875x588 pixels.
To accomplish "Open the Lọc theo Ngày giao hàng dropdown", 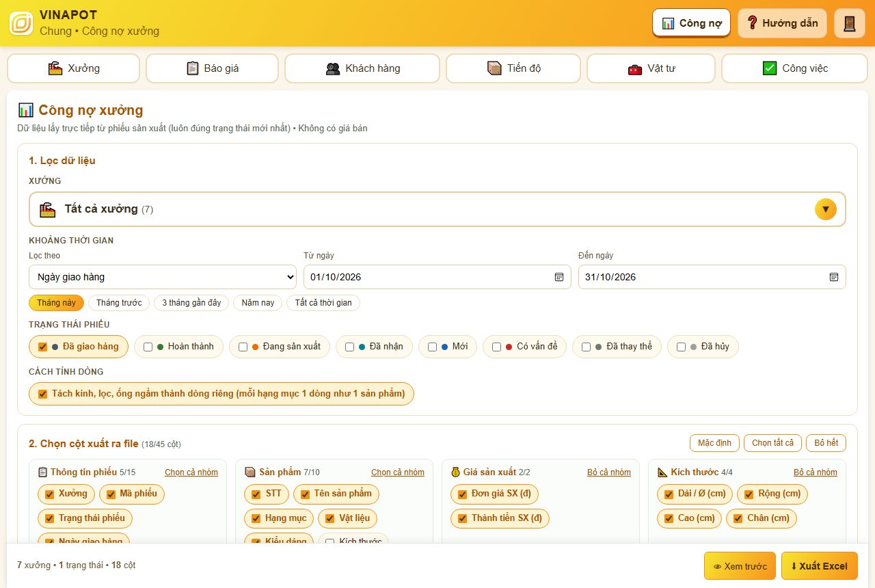I will point(163,277).
